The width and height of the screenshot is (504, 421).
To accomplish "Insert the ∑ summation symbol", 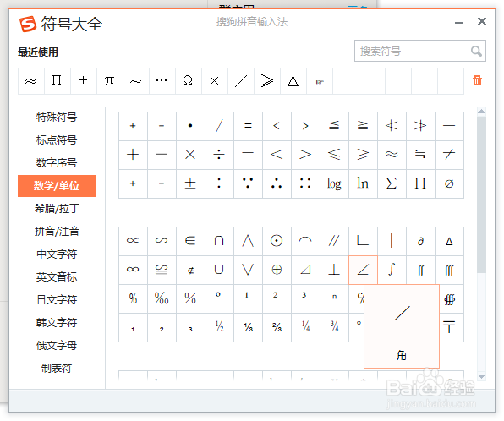I will point(392,183).
